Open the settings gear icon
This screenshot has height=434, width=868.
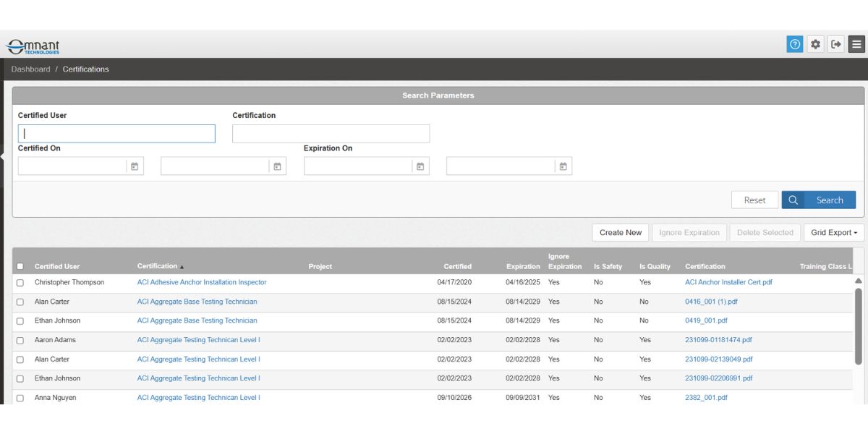(x=815, y=44)
